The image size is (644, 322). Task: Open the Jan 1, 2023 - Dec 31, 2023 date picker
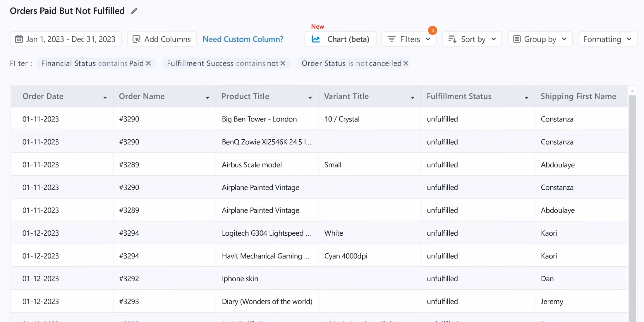pyautogui.click(x=66, y=39)
